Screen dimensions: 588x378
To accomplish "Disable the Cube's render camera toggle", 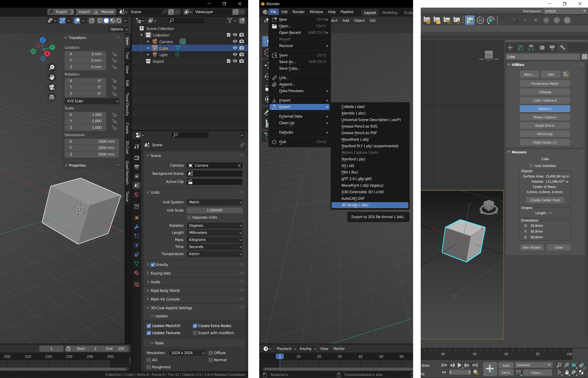I will (242, 48).
